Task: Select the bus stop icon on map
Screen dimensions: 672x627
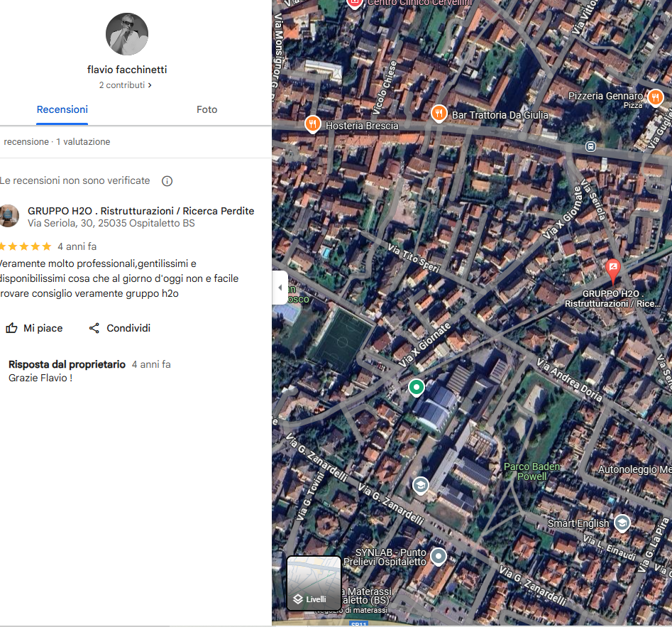Action: click(590, 147)
